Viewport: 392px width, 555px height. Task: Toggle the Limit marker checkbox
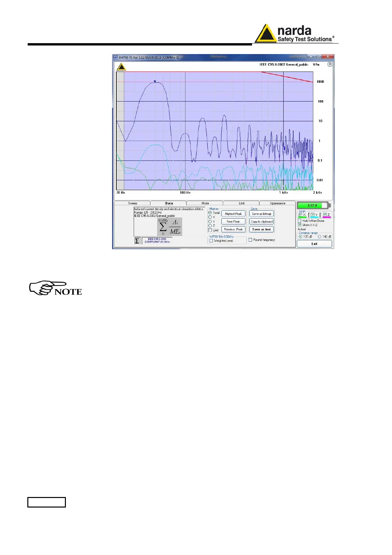coord(210,230)
